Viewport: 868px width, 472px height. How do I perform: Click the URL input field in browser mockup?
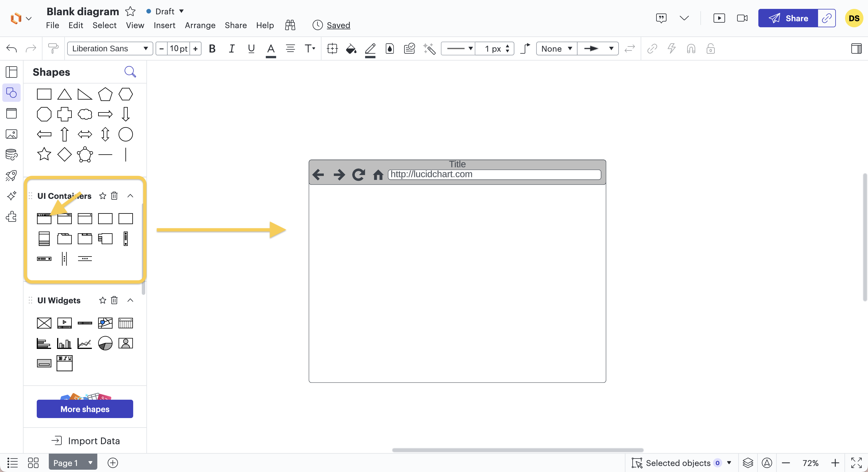(x=494, y=174)
